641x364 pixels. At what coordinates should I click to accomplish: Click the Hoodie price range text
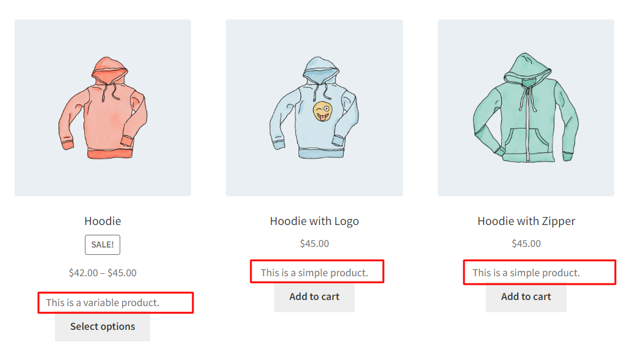click(102, 273)
